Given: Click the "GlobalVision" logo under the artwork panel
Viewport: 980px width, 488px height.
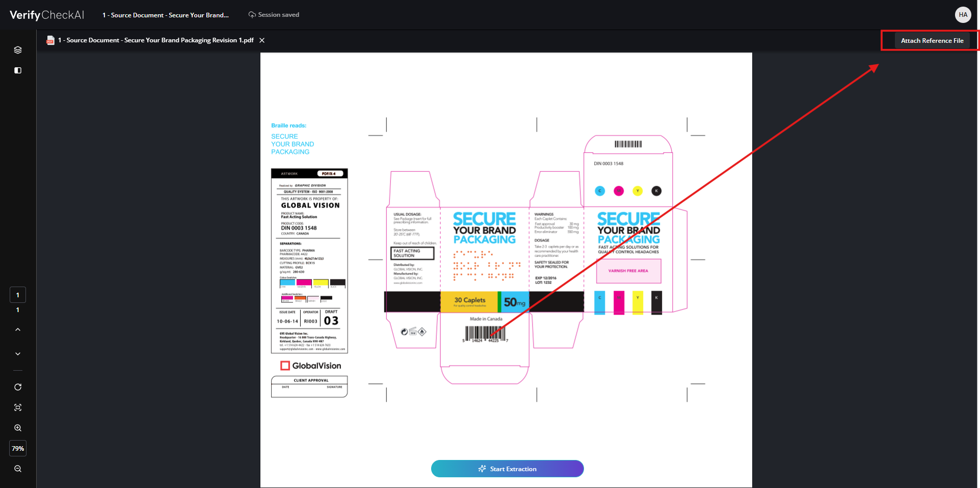Looking at the screenshot, I should tap(311, 366).
